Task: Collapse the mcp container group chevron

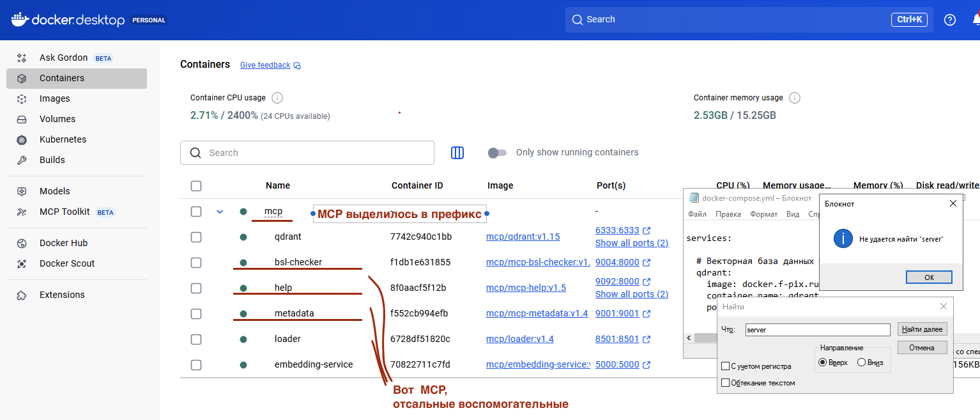Action: pyautogui.click(x=220, y=212)
